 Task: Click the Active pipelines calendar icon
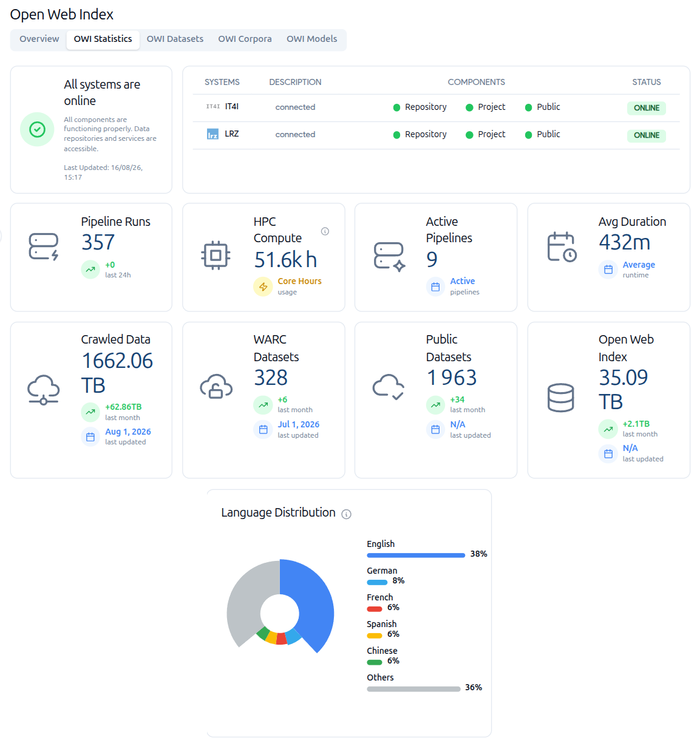435,287
